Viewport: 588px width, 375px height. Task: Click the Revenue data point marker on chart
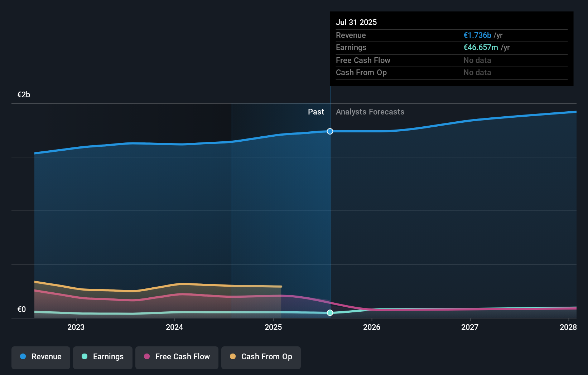click(x=329, y=131)
